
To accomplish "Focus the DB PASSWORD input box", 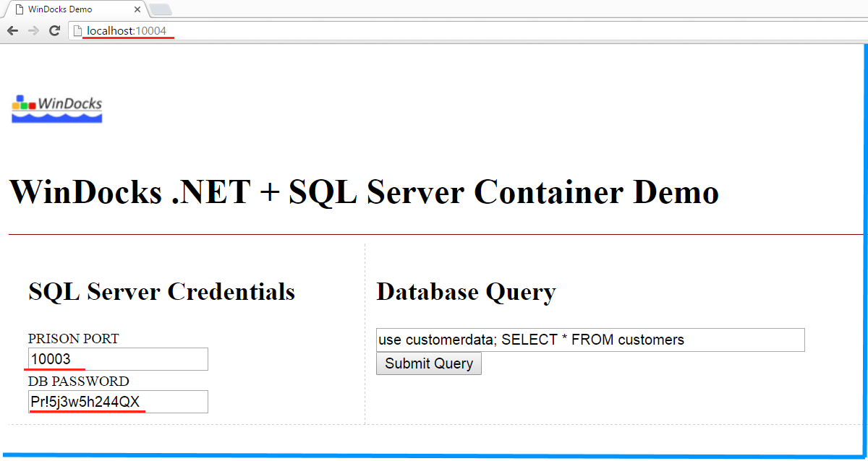I will [118, 402].
